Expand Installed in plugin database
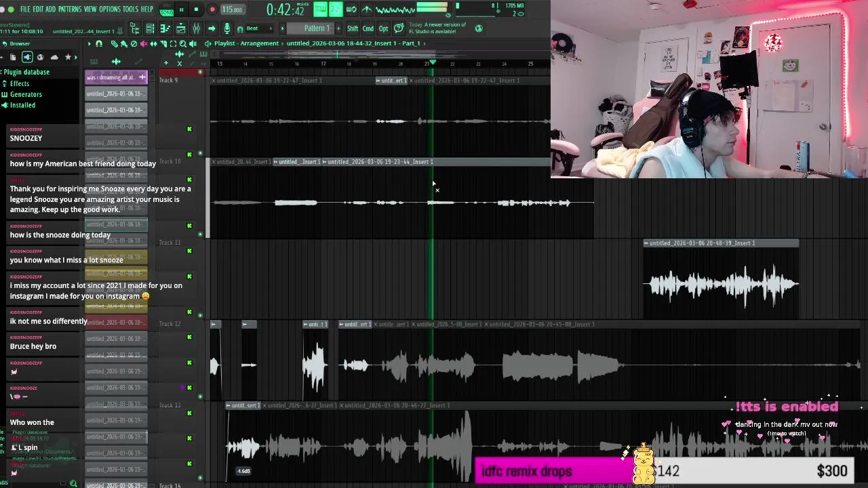 click(x=18, y=105)
